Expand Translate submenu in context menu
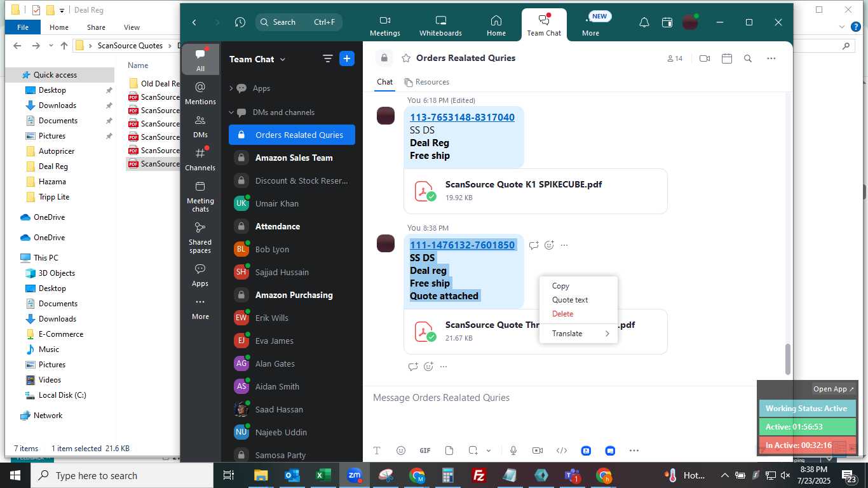This screenshot has width=868, height=488. pos(578,334)
